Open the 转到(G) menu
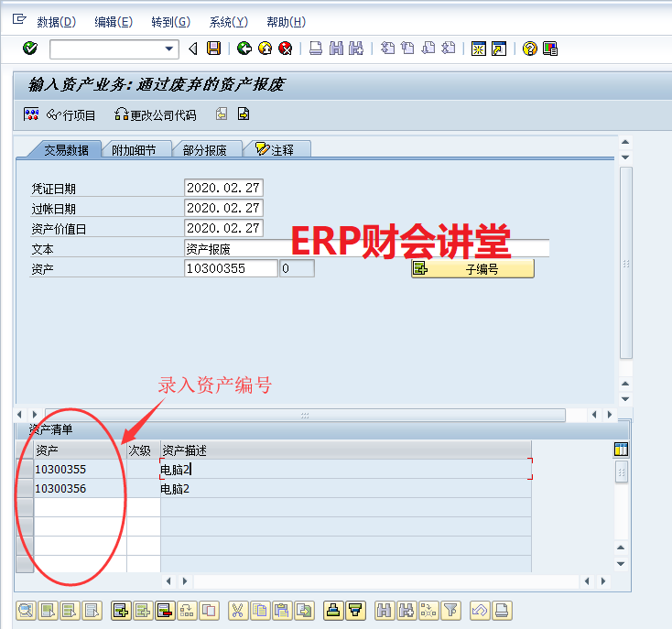The width and height of the screenshot is (672, 629). click(x=170, y=22)
